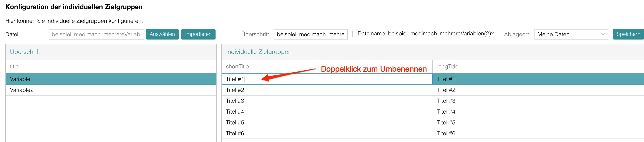Click the longTitle column header
Screen dimensions: 644x142
448,66
